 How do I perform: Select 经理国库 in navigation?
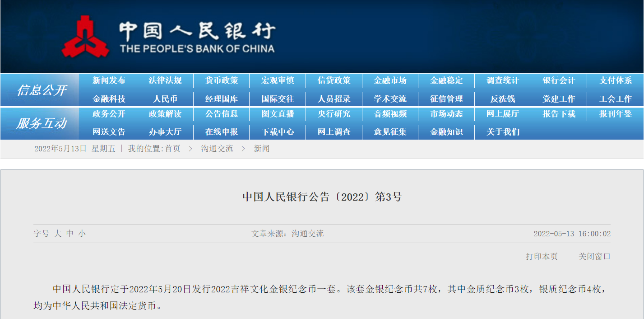(x=222, y=99)
